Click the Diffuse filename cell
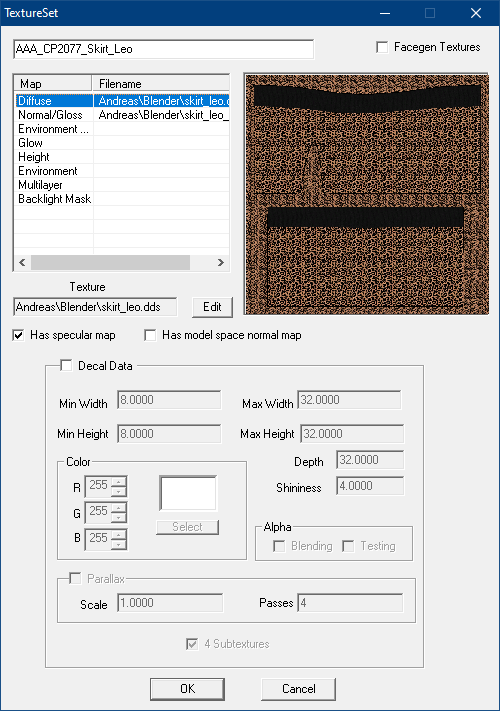This screenshot has width=500, height=711. click(161, 101)
